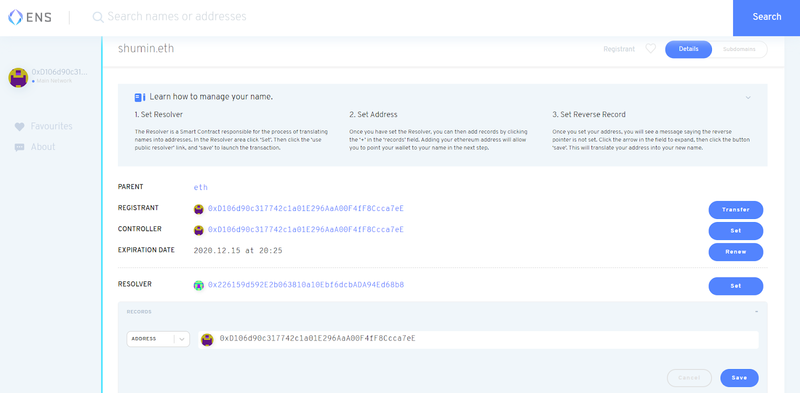800x393 pixels.
Task: Click the Renew button
Action: tap(736, 252)
